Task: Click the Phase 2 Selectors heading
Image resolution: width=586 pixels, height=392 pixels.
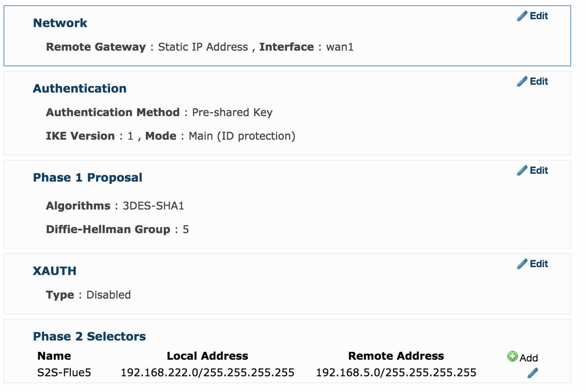Action: (90, 337)
